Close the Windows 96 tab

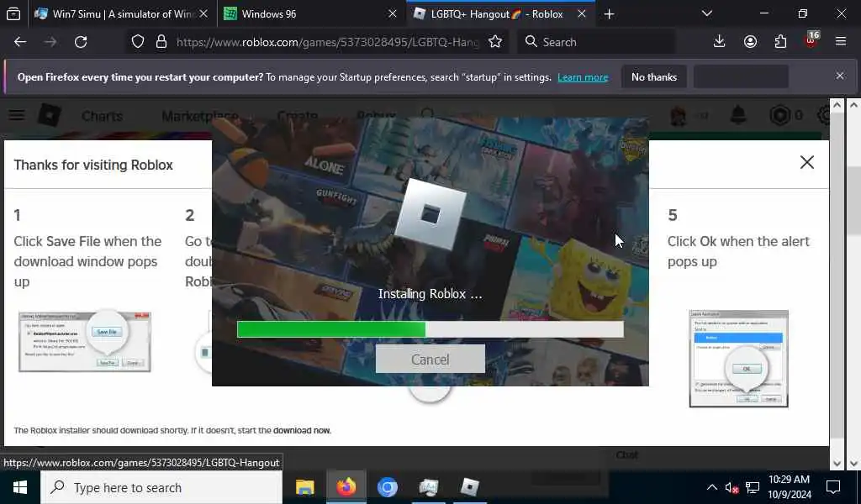(392, 14)
